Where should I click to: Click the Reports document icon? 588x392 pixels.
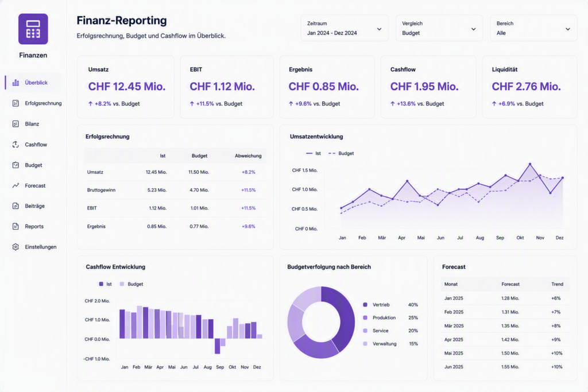click(16, 226)
